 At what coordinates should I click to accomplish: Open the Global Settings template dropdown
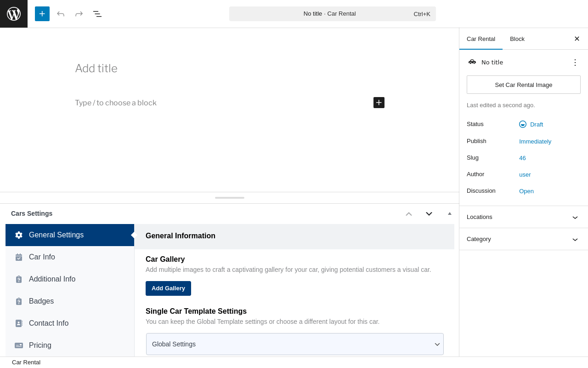[295, 344]
